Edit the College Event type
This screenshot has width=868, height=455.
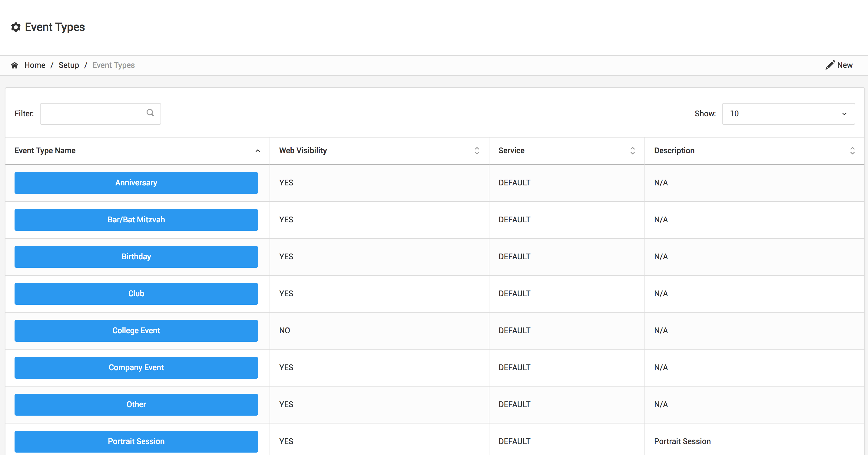136,330
